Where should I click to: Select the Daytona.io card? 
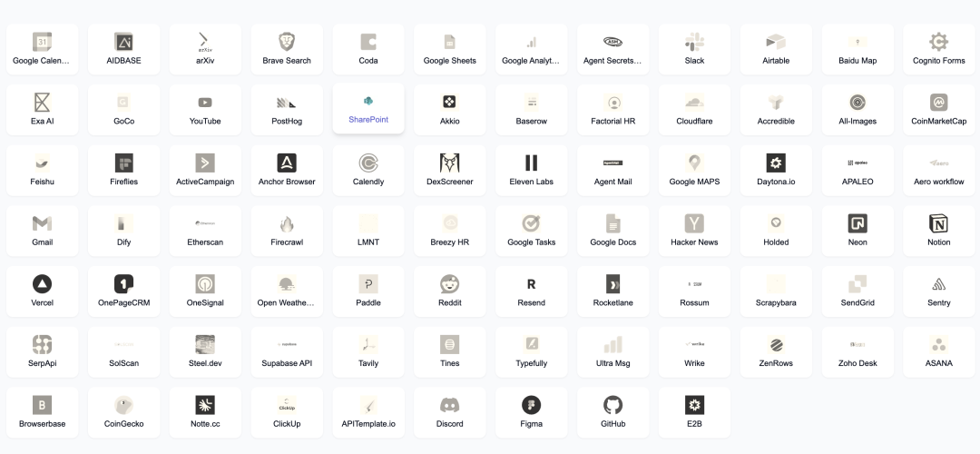click(x=776, y=171)
